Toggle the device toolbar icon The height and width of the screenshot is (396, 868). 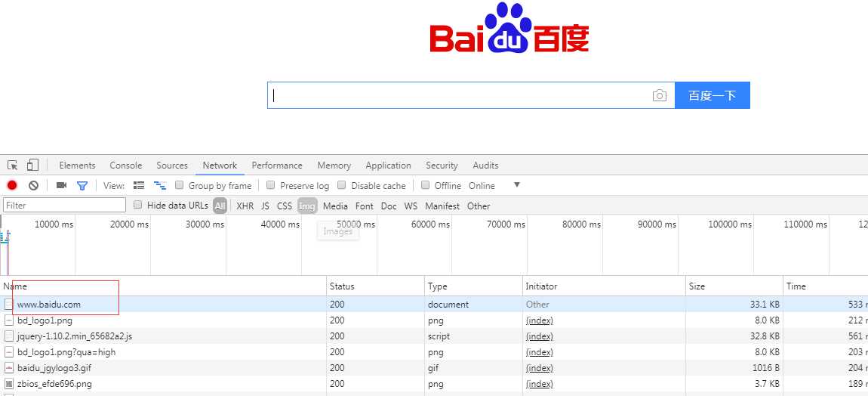(x=32, y=166)
